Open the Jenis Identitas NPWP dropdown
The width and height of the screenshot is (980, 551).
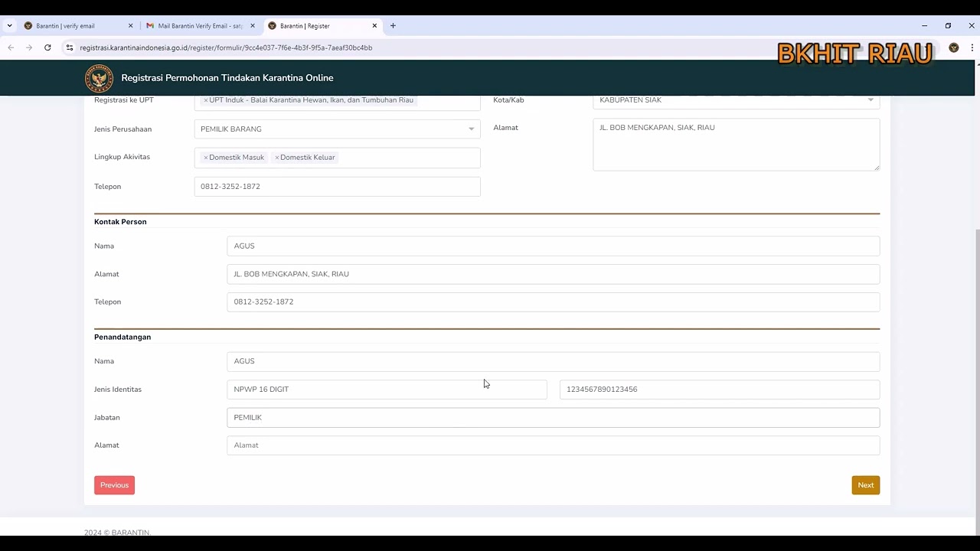(x=387, y=390)
